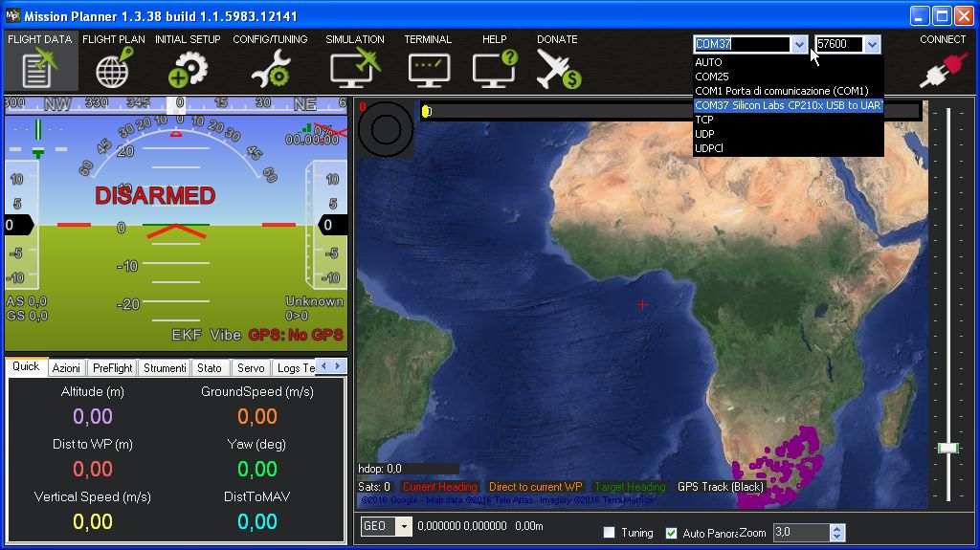Image resolution: width=980 pixels, height=550 pixels.
Task: Select COM1 Porta di comunicazione entry
Action: pos(788,91)
